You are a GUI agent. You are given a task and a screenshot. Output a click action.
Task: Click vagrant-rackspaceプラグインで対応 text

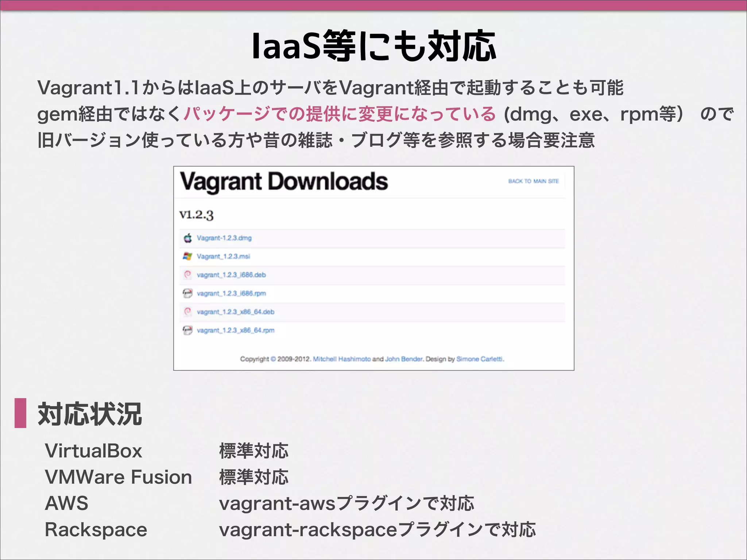378,530
